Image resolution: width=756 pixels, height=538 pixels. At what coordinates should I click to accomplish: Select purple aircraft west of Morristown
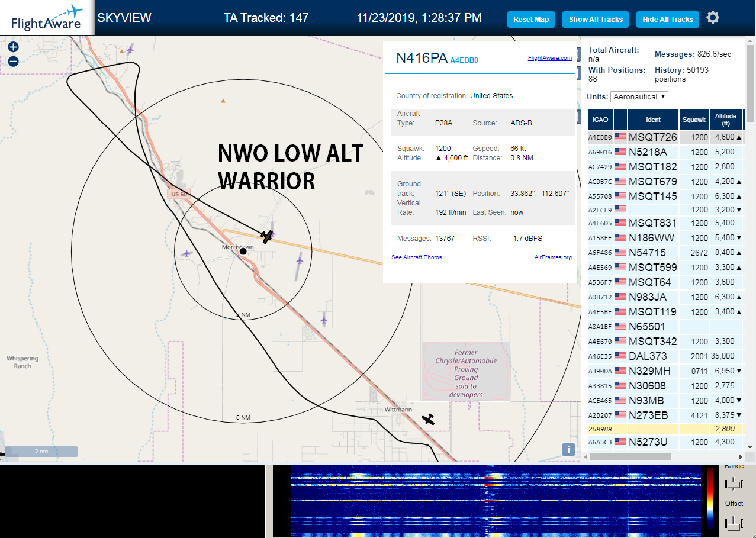pyautogui.click(x=187, y=253)
